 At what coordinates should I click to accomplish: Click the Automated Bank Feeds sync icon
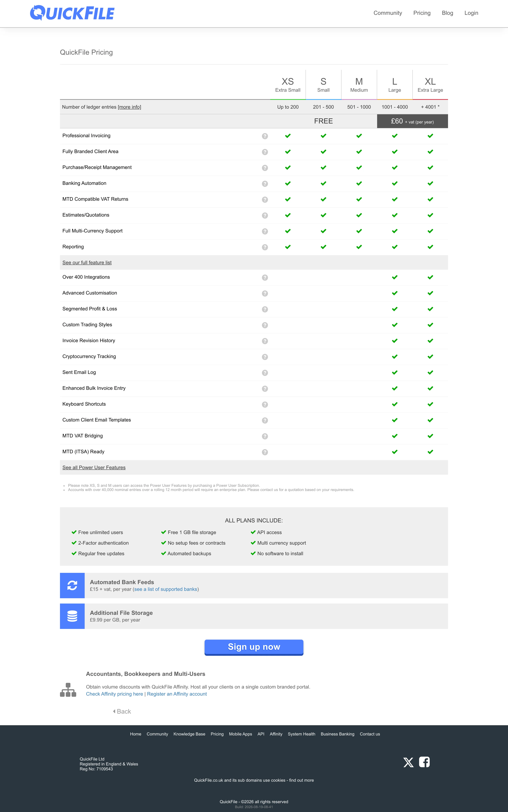(x=72, y=585)
